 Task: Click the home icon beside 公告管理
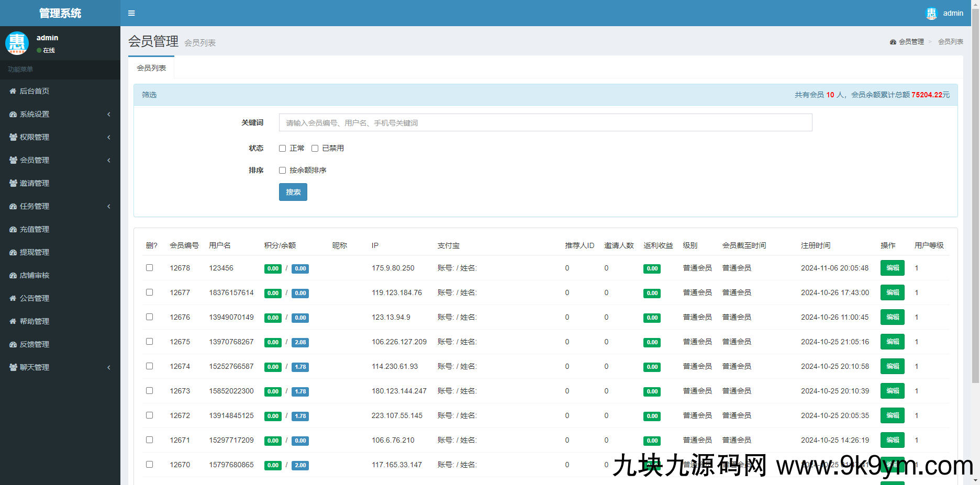[x=13, y=298]
